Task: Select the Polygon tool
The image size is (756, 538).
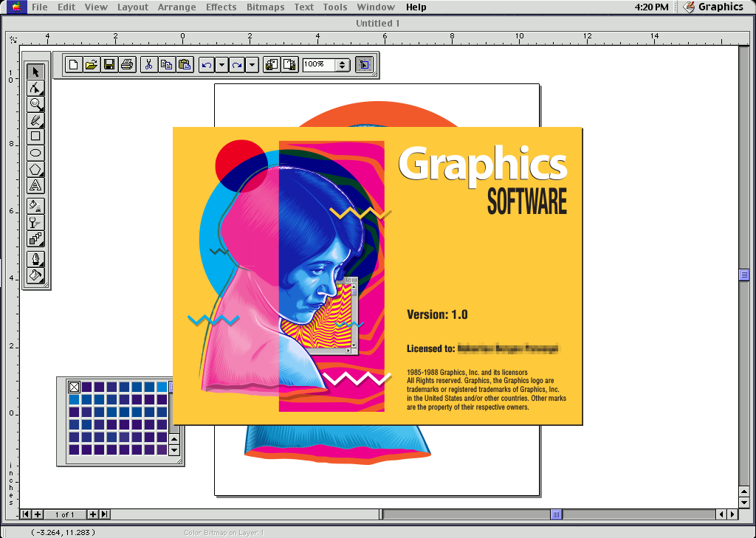Action: (34, 169)
